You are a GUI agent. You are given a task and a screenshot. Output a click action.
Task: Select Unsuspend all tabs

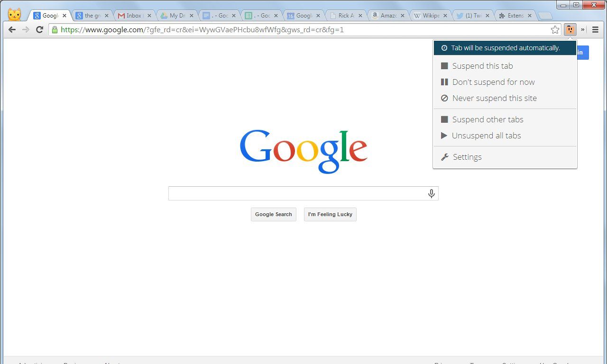tap(487, 136)
